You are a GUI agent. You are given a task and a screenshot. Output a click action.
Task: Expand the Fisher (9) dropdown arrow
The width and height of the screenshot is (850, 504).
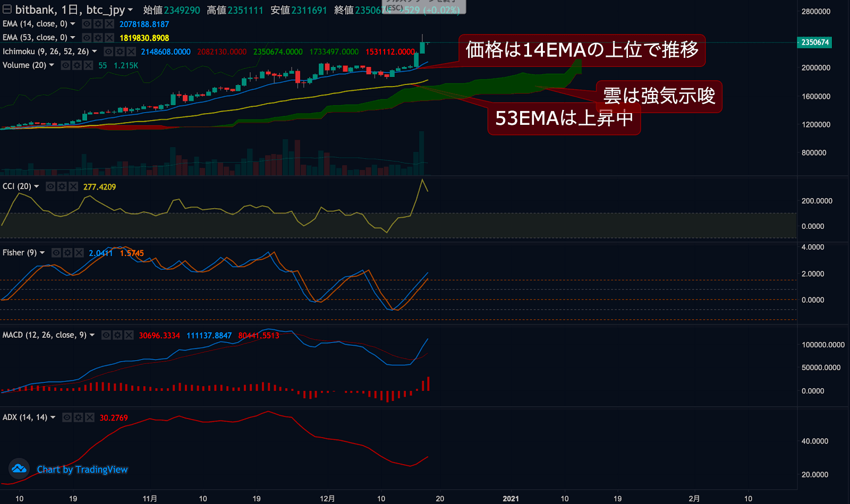coord(42,253)
